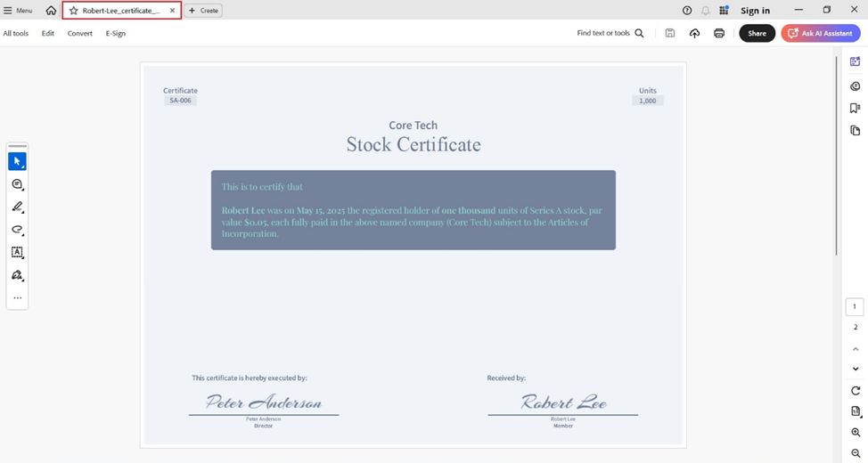Switch to the Robert-Lee_certificate tab
868x463 pixels.
click(121, 11)
